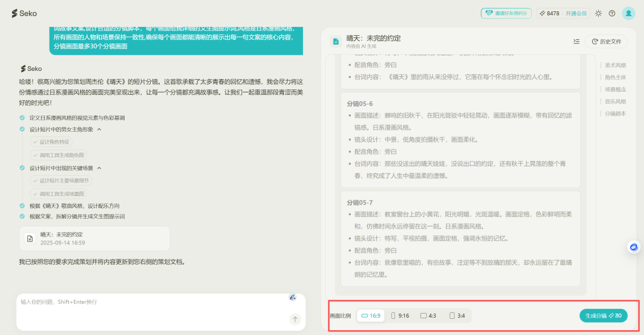
Task: Toggle the outline list icon next to 历史文件
Action: tap(577, 42)
